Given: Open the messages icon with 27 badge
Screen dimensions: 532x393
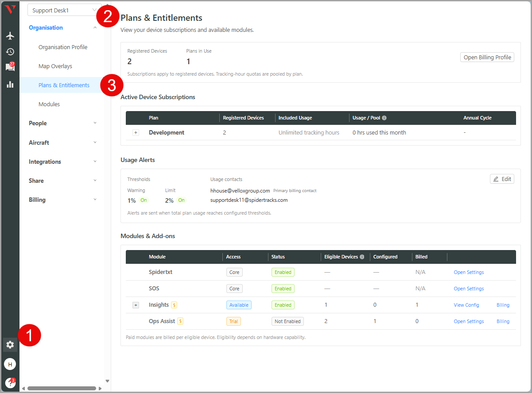Looking at the screenshot, I should tap(10, 67).
